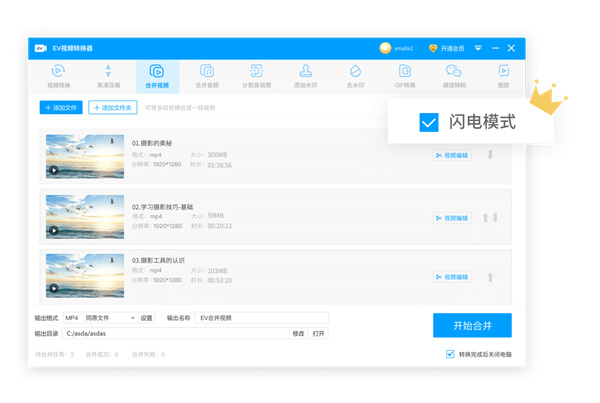This screenshot has height=403, width=600.
Task: Edit video 02.学习摄影技巧-基础 with 视频编辑
Action: pos(452,218)
